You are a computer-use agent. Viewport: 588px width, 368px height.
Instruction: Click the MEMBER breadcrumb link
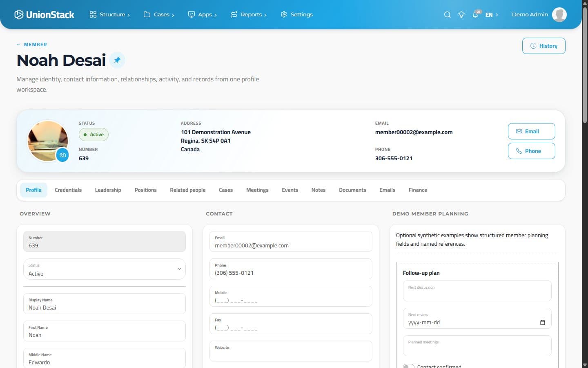tap(36, 45)
